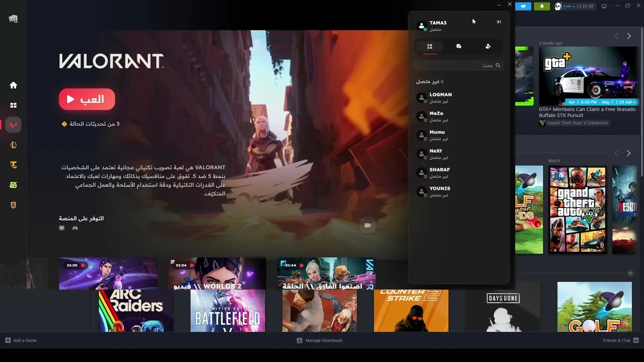Image resolution: width=644 pixels, height=362 pixels.
Task: Open Grand Theft Auto V Enhanced tag
Action: coord(574,123)
